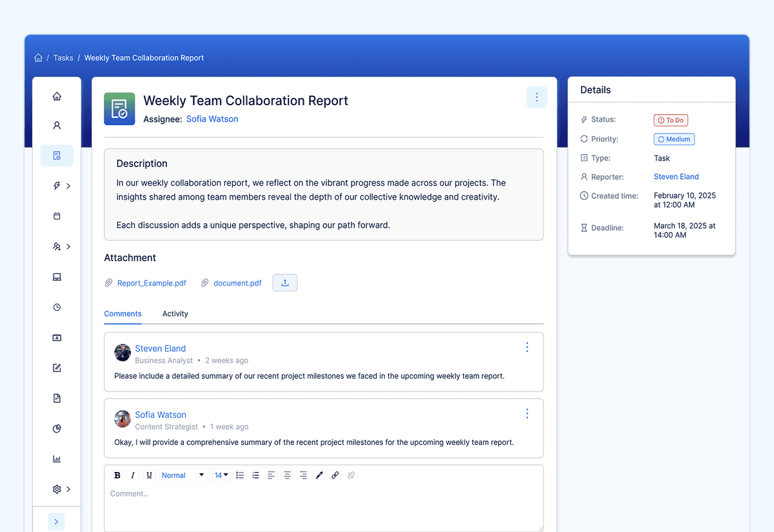Click the '2 weeks ago' comment timestamp
The height and width of the screenshot is (532, 774).
click(x=226, y=361)
